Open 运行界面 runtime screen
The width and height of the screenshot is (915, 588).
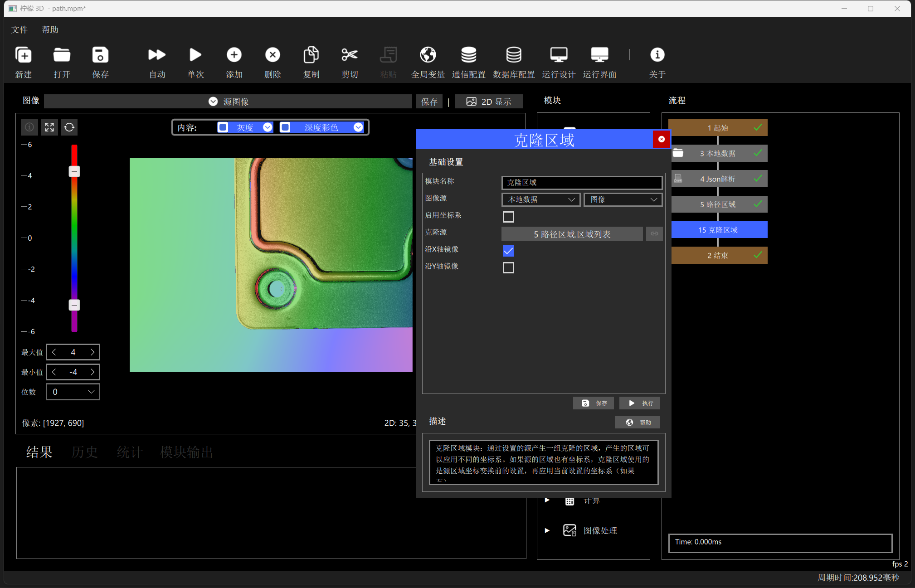[599, 55]
